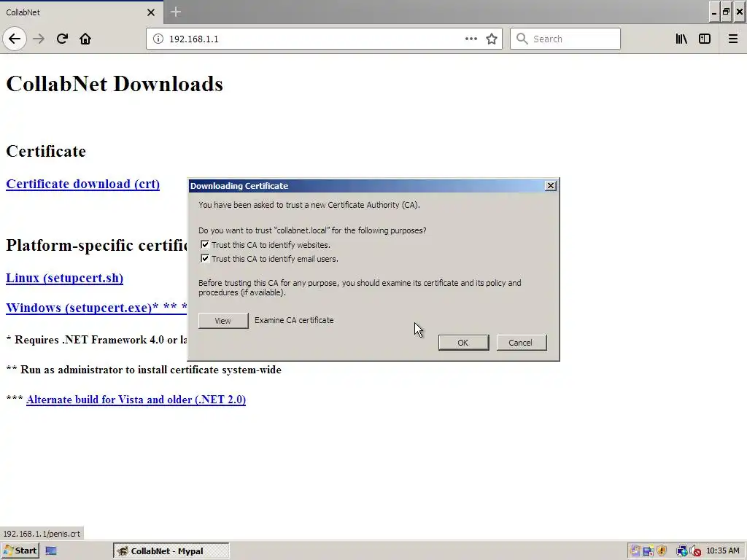Image resolution: width=747 pixels, height=560 pixels.
Task: Confirm the certificate dialog with OK
Action: (x=463, y=343)
